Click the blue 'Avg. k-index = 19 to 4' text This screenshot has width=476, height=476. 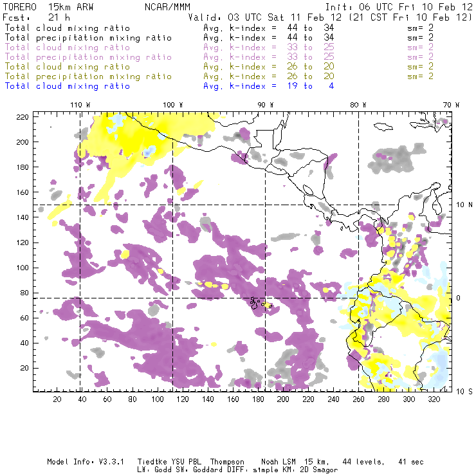click(x=269, y=86)
